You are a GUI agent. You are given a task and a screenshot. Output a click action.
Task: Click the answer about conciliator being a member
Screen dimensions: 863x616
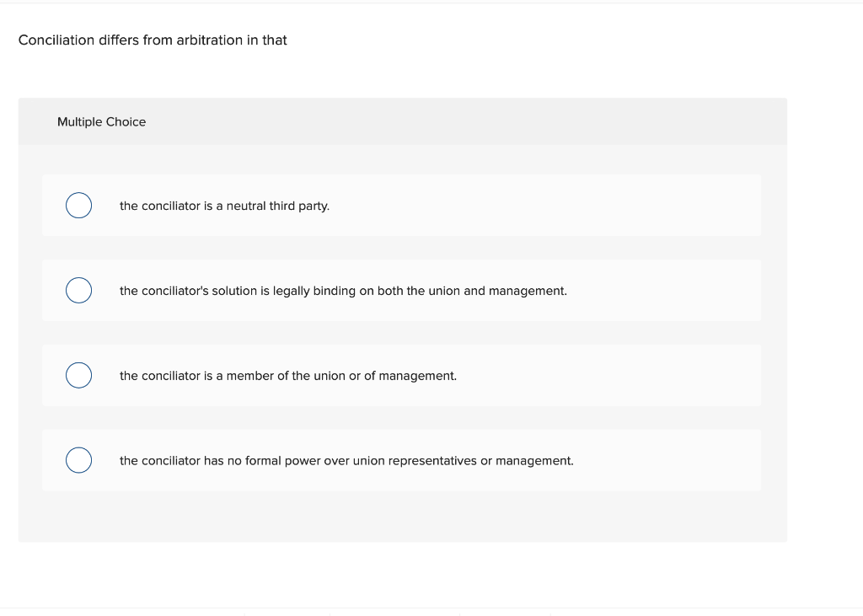[287, 376]
